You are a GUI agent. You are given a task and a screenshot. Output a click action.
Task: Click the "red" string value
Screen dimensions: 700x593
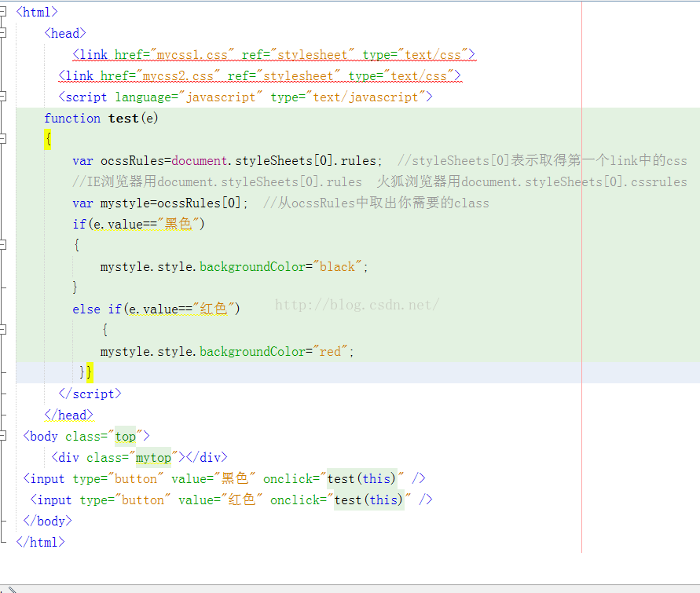330,352
